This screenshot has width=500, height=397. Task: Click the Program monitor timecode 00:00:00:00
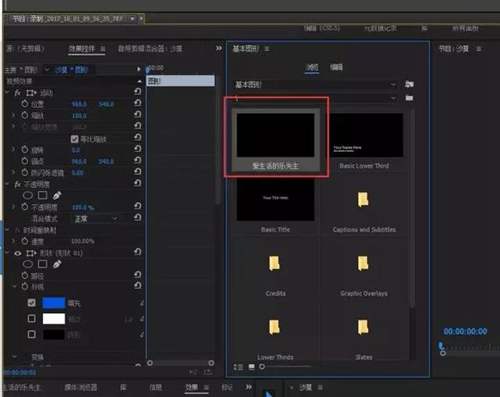[465, 331]
